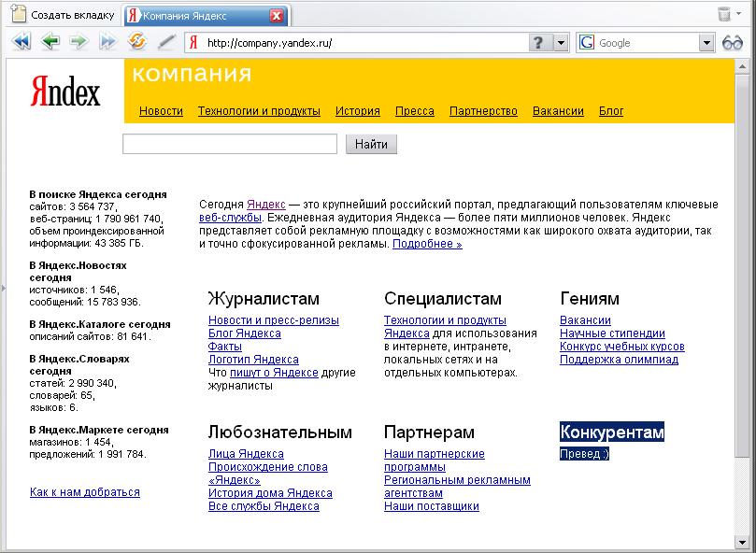Click the highlighted Превед :) text
The height and width of the screenshot is (553, 756).
pos(584,454)
